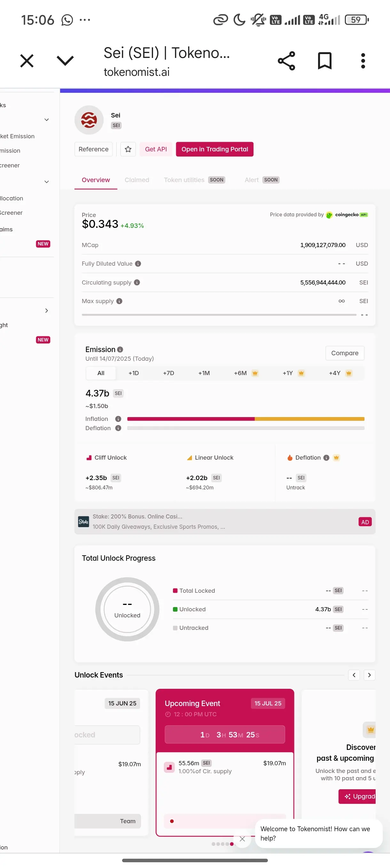Click the Team allocation label

[x=128, y=822]
